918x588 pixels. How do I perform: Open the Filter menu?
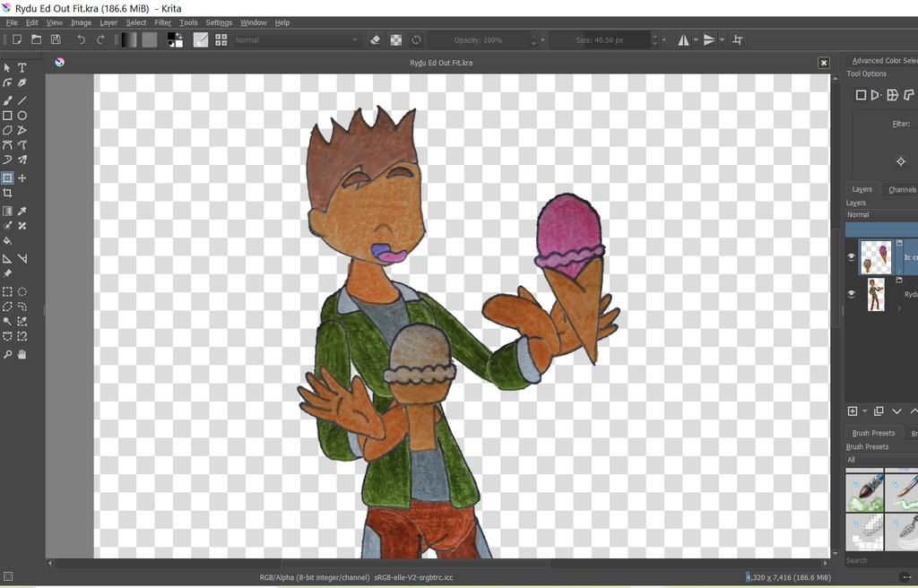(x=162, y=22)
